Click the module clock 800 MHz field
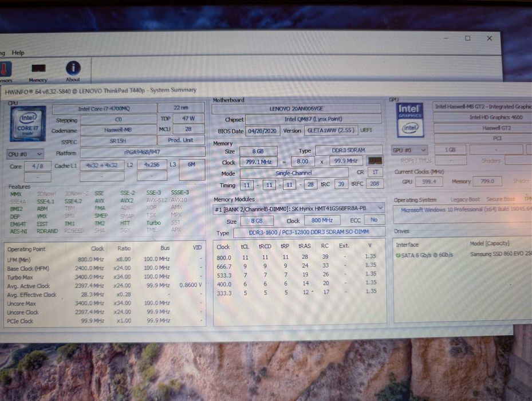 (x=322, y=221)
